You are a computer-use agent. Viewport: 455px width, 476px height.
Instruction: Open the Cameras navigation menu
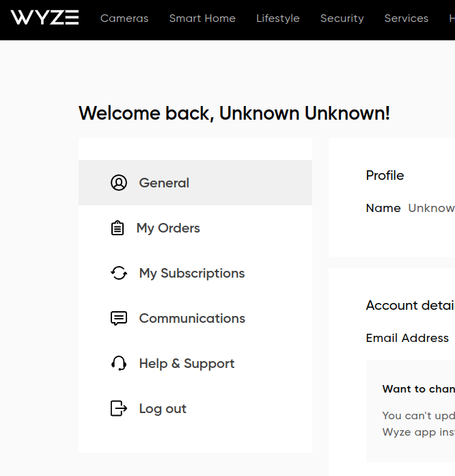124,18
